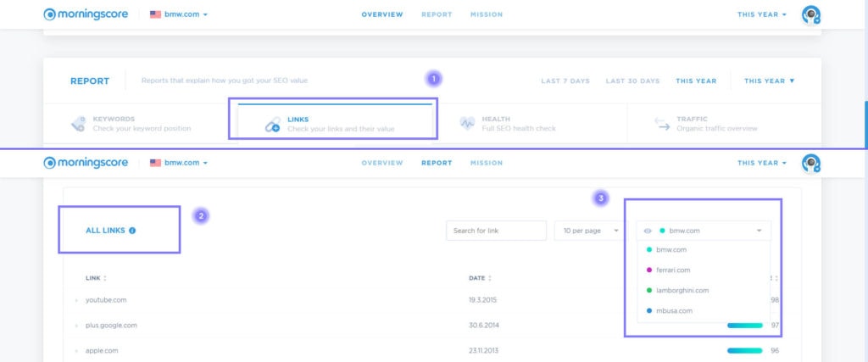The width and height of the screenshot is (868, 362).
Task: Collapse the bmw.com domain selector arrow
Action: tap(759, 231)
